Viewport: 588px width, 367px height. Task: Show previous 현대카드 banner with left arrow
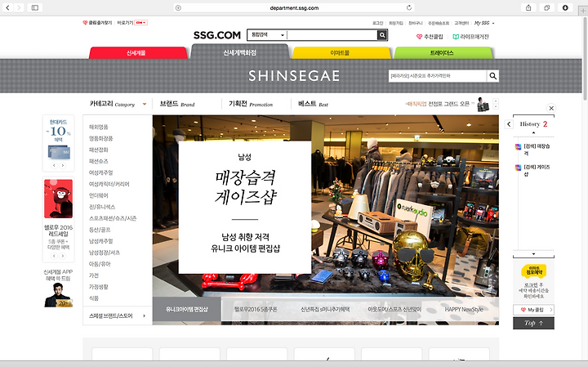[x=54, y=165]
